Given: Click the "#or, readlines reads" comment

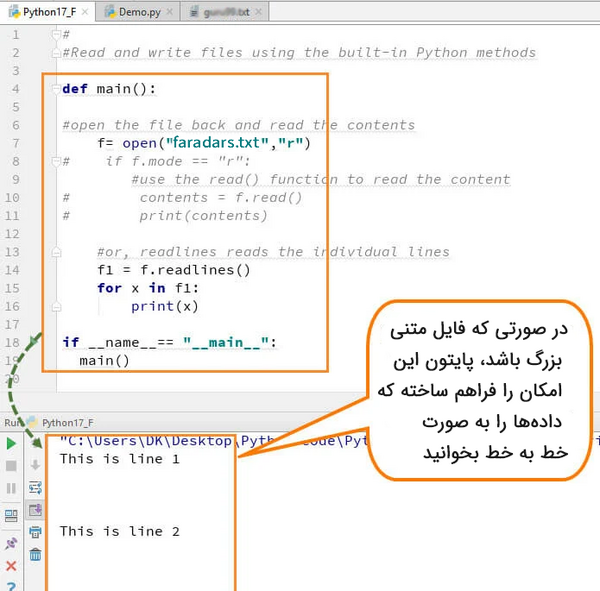Looking at the screenshot, I should coord(273,252).
